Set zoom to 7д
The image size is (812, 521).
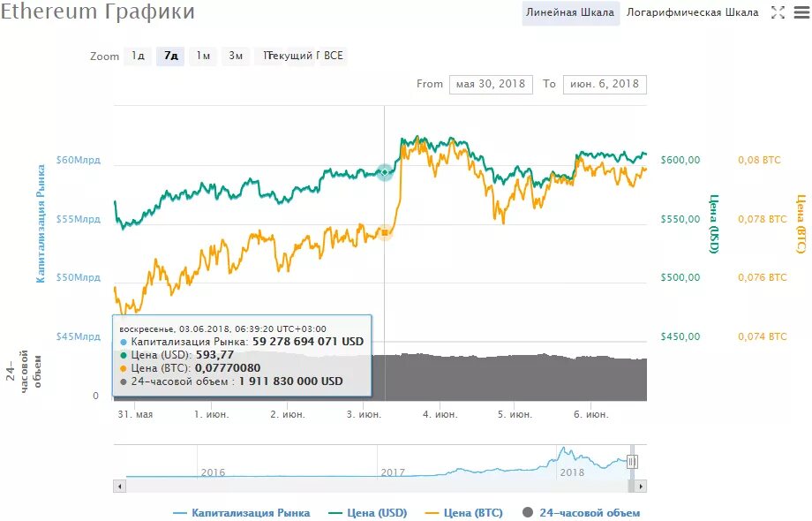[171, 56]
